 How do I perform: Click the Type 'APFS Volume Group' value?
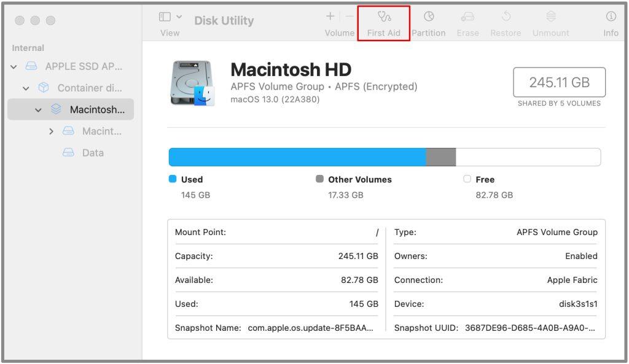tap(557, 232)
